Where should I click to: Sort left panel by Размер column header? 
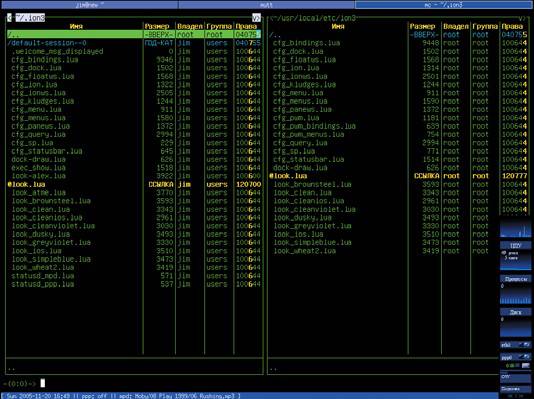(157, 26)
